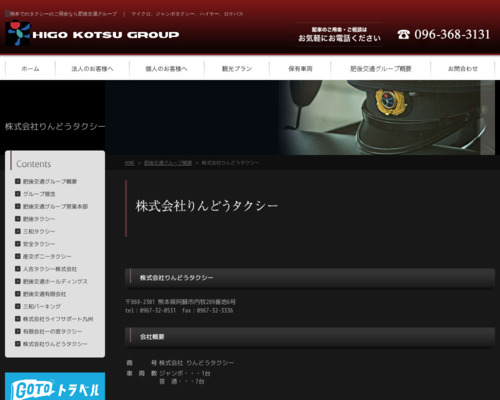Click the 普通・・・7台 text
Image resolution: width=500 pixels, height=400 pixels.
click(x=182, y=381)
